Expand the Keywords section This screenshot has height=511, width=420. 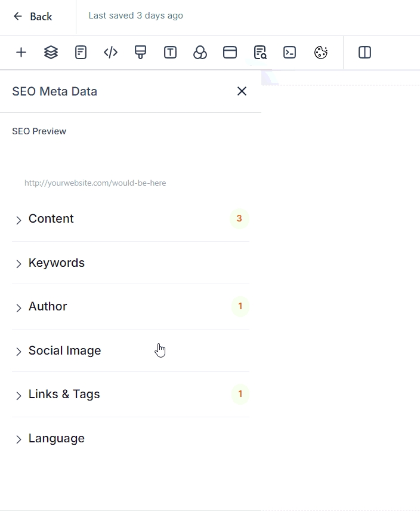[57, 263]
